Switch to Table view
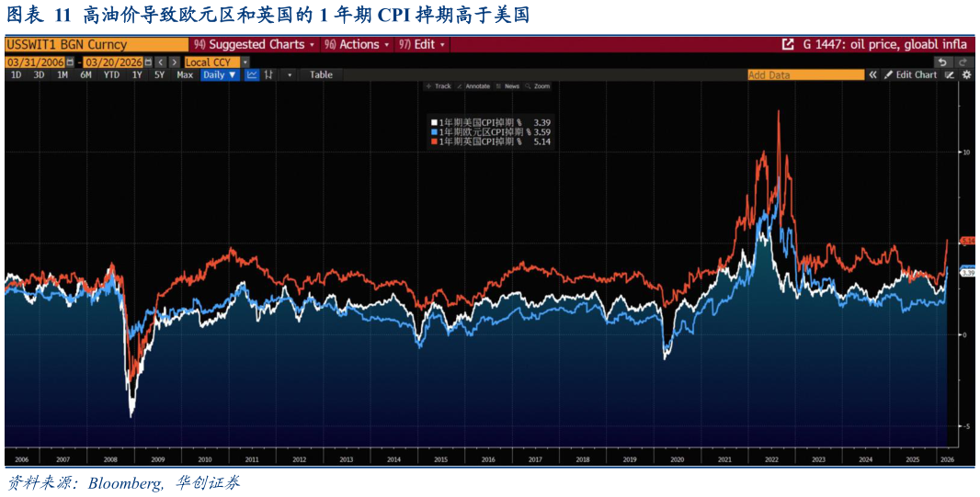The image size is (980, 497). pos(321,75)
